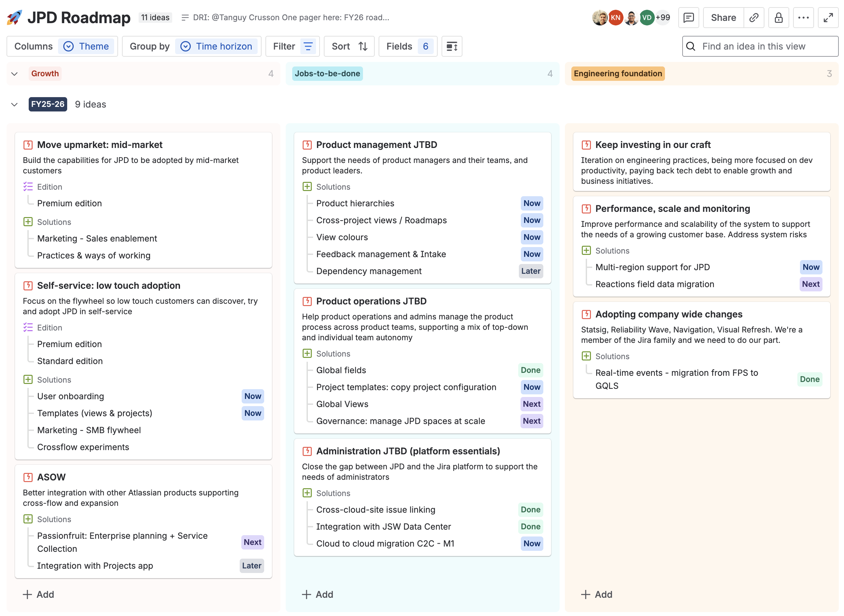Open the comments panel icon
Image resolution: width=844 pixels, height=616 pixels.
tap(688, 18)
